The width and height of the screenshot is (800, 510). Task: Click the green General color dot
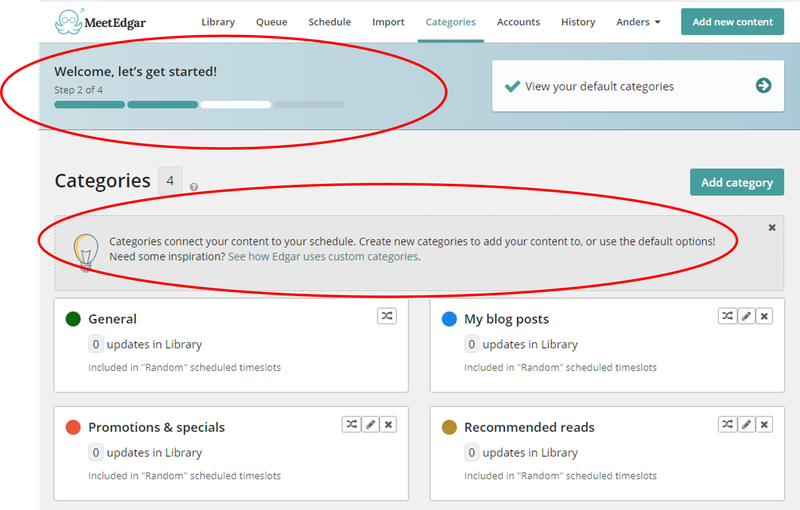click(73, 319)
